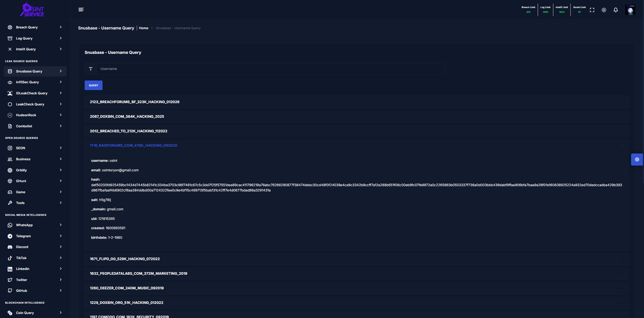Click the Inf0Sec Query eye icon

[x=10, y=82]
